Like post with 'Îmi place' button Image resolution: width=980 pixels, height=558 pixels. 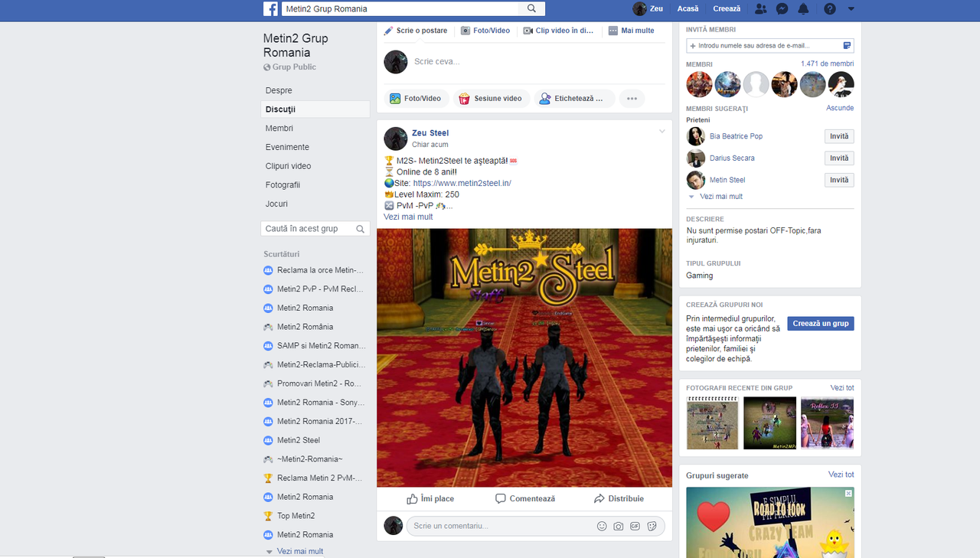430,498
